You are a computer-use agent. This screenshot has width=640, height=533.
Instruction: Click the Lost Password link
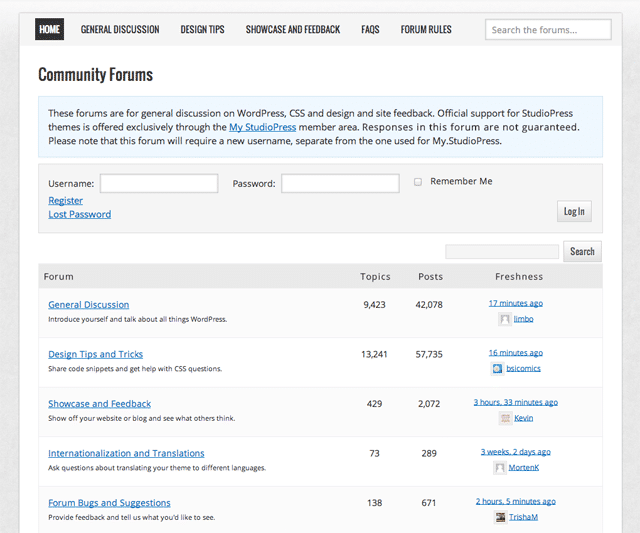point(79,215)
